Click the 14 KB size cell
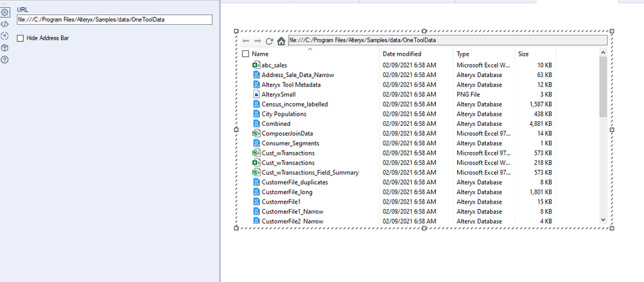 coord(545,133)
